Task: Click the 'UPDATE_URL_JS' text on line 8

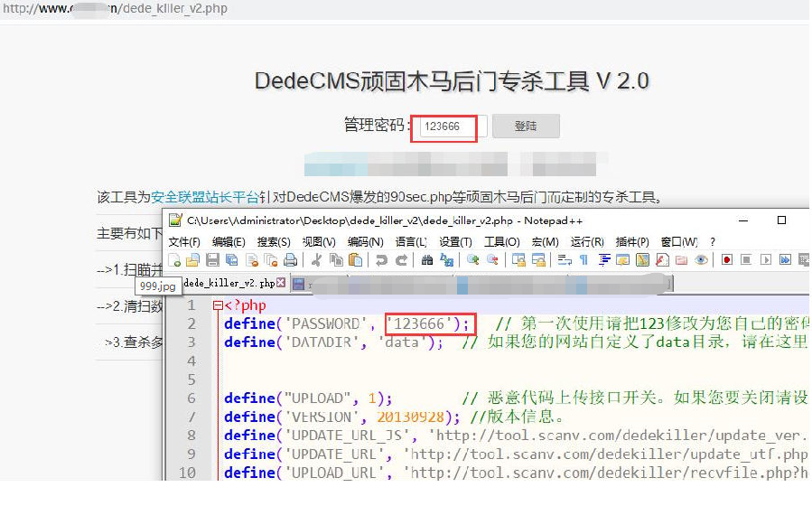Action: 347,436
